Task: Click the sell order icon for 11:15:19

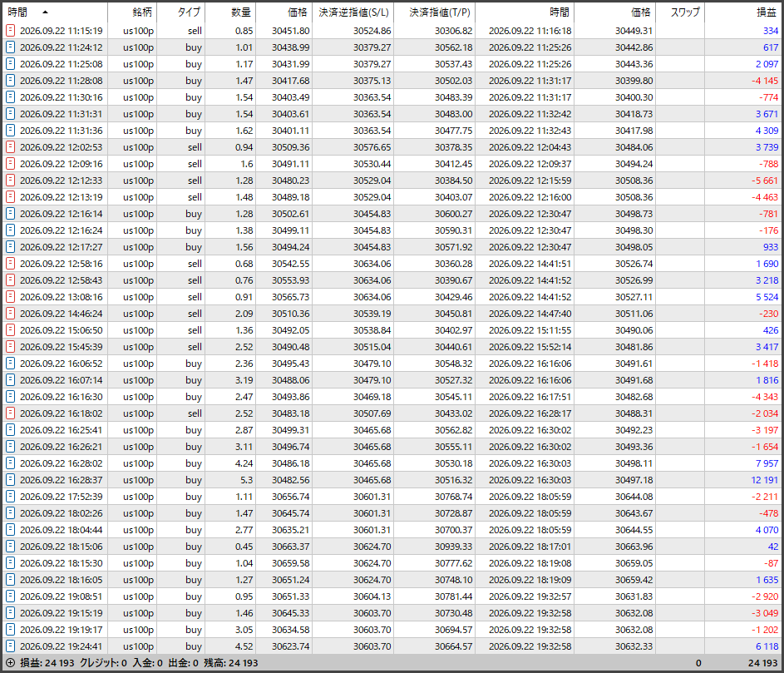Action: coord(10,31)
